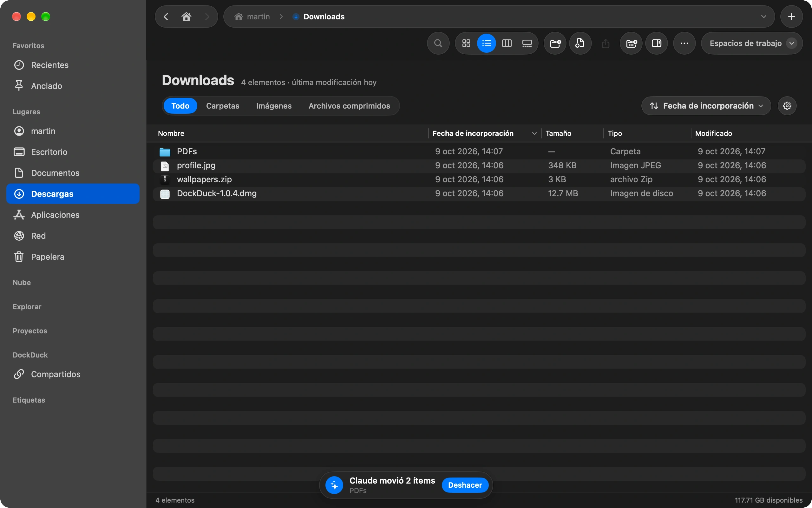The width and height of the screenshot is (812, 508).
Task: Expand the Proyectos sidebar section
Action: point(30,331)
